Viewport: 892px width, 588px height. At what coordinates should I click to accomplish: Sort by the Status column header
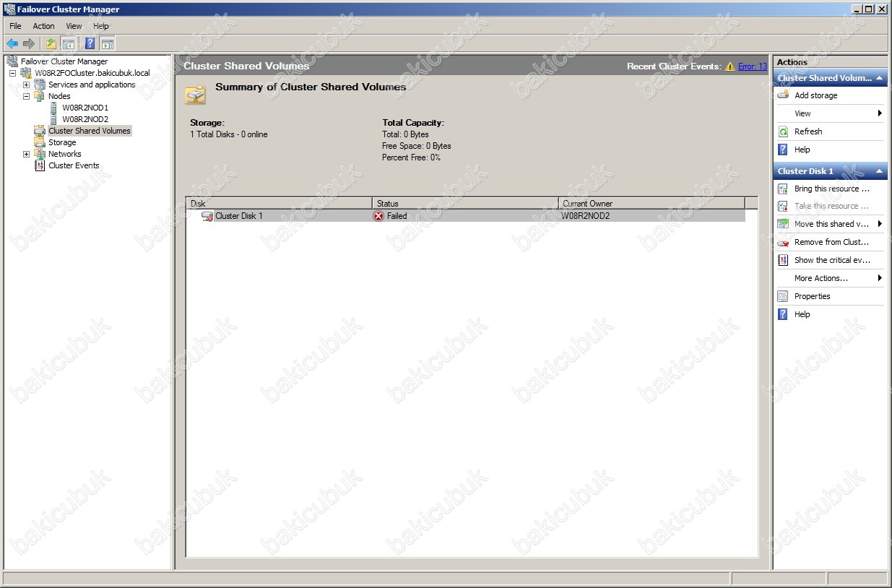click(465, 204)
